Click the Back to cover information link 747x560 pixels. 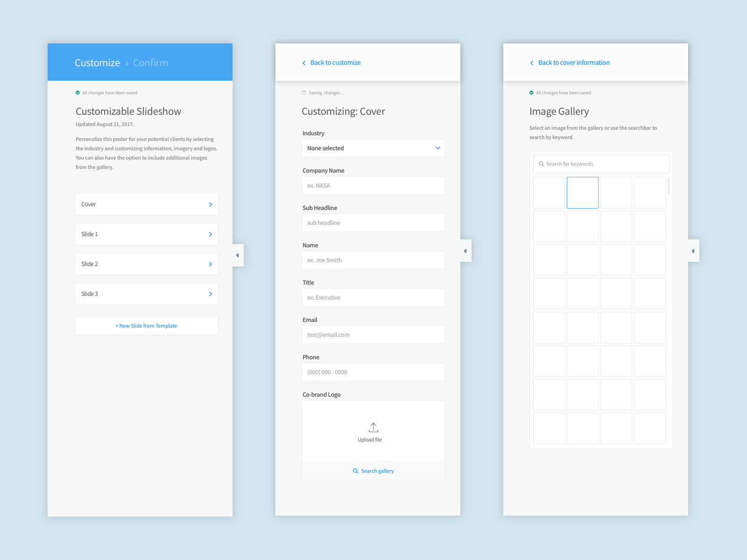pos(574,63)
